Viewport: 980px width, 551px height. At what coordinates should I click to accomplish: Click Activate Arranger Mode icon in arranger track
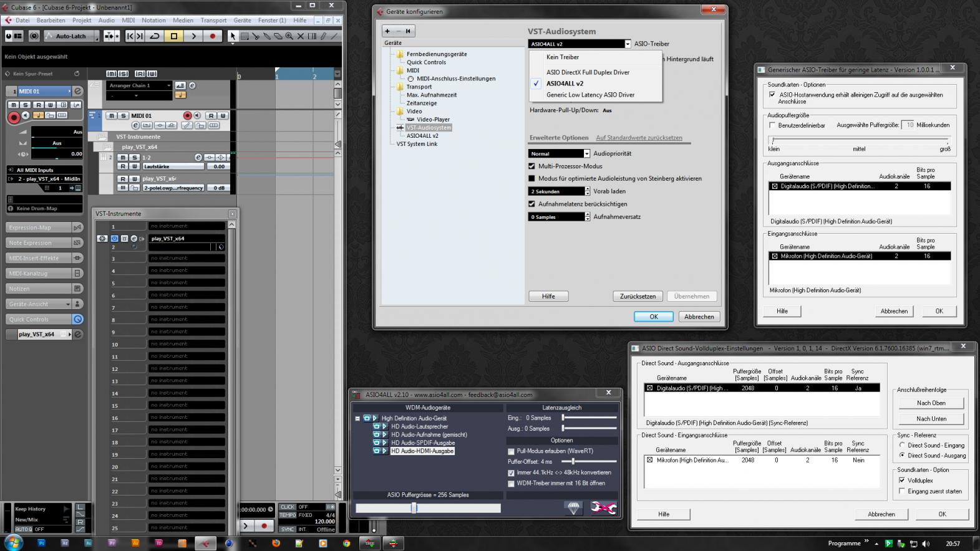coord(180,85)
